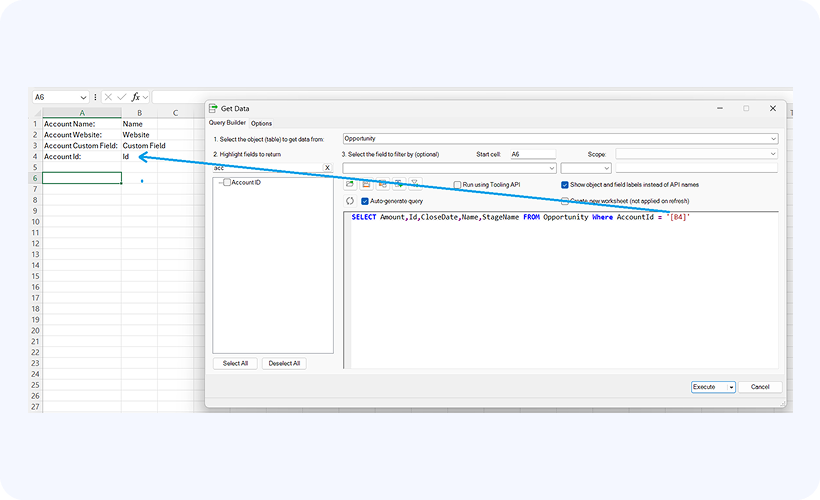Select the Query Builder tab
This screenshot has width=820, height=500.
tap(227, 123)
